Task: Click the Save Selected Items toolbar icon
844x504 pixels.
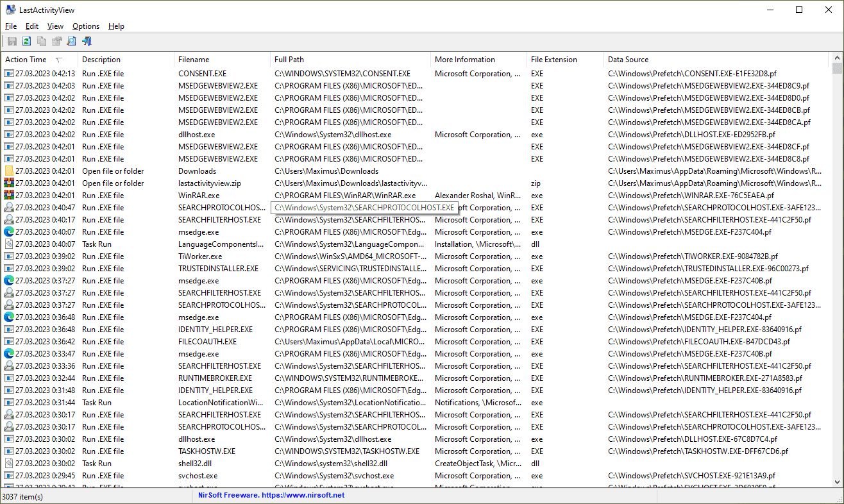Action: pyautogui.click(x=12, y=42)
